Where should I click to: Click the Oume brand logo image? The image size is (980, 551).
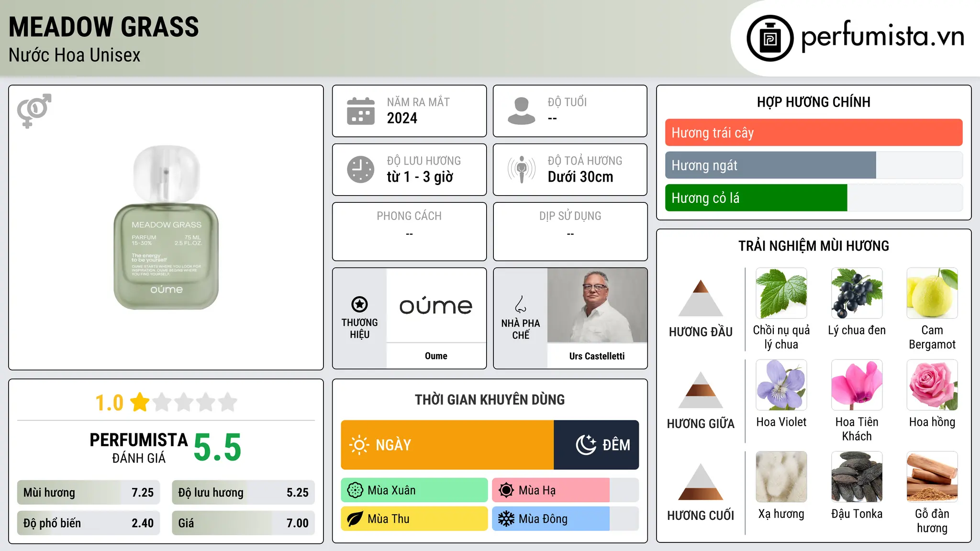pos(436,305)
